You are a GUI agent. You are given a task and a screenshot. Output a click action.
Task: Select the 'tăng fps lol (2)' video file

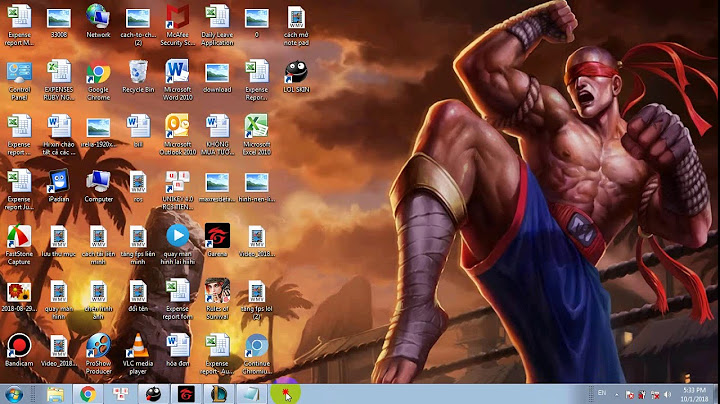pyautogui.click(x=257, y=299)
